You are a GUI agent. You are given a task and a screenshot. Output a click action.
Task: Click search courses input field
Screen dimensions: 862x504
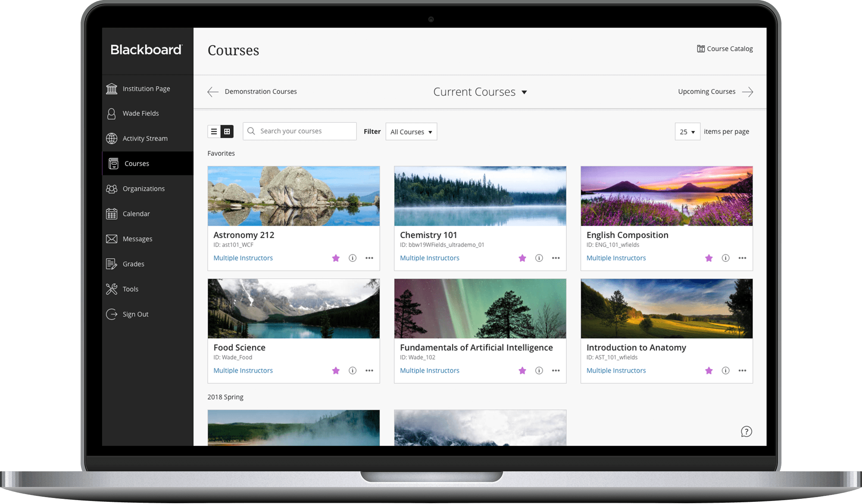click(x=300, y=131)
